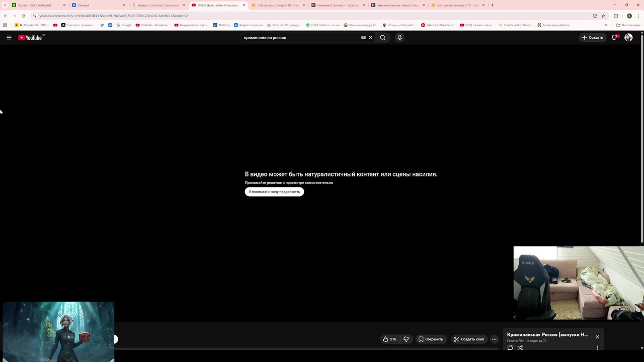Open the Twitter bird bookmark icon
Image resolution: width=644 pixels, height=362 pixels.
tap(102, 25)
